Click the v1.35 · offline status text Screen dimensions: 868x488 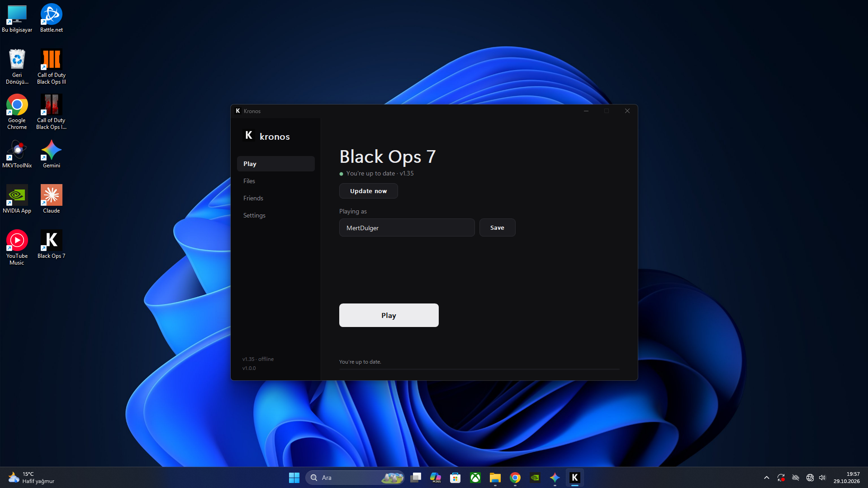[x=258, y=359]
